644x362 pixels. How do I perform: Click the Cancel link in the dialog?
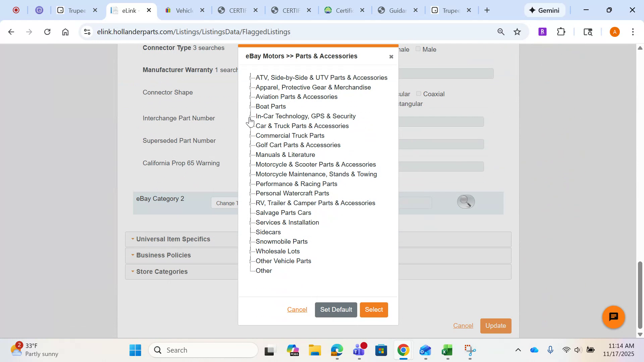tap(297, 310)
